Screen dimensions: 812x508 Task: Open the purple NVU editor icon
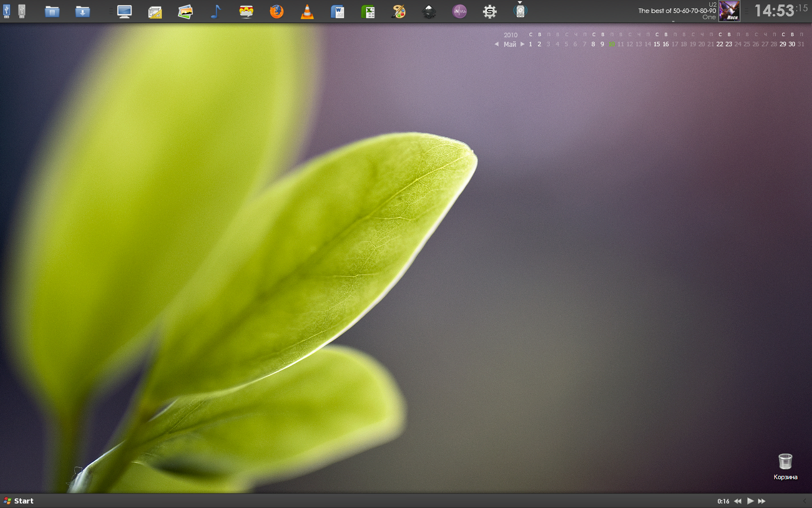pos(460,11)
